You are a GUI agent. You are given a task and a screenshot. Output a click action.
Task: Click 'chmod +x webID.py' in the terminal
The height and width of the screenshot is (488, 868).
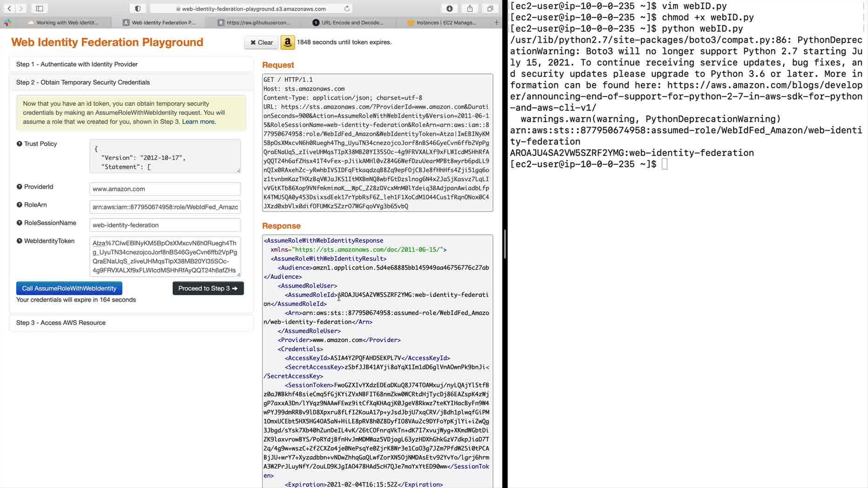click(x=708, y=17)
